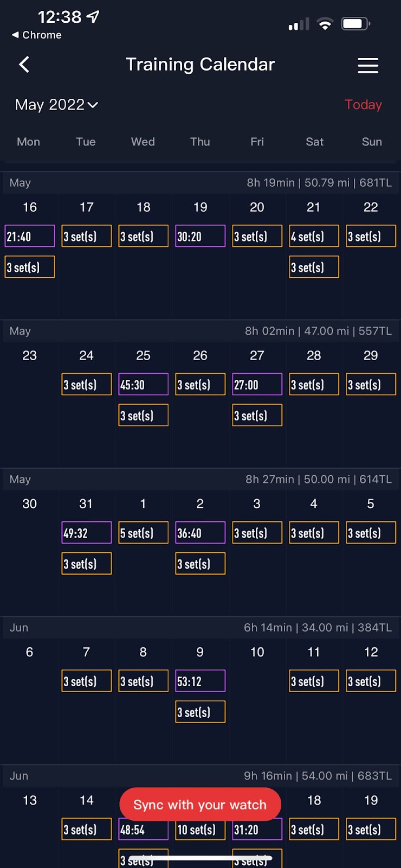Viewport: 401px width, 868px height.
Task: Select date 23 in the calendar
Action: (x=30, y=355)
